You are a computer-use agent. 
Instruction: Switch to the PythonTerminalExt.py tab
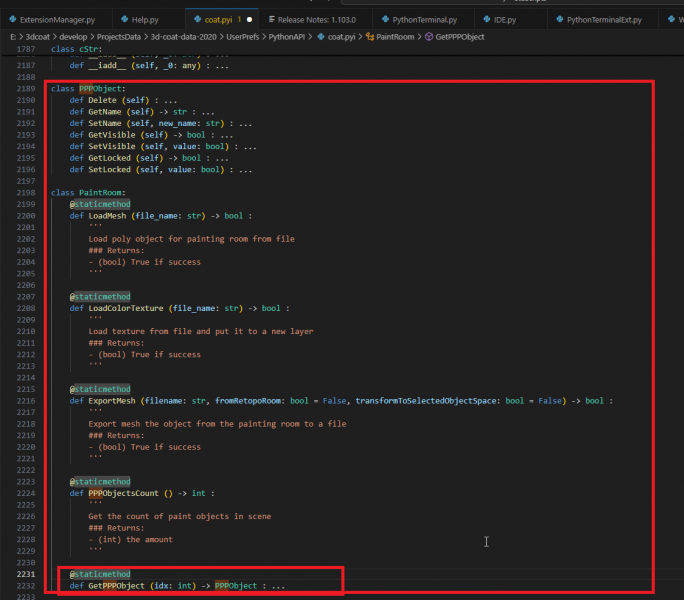[606, 20]
